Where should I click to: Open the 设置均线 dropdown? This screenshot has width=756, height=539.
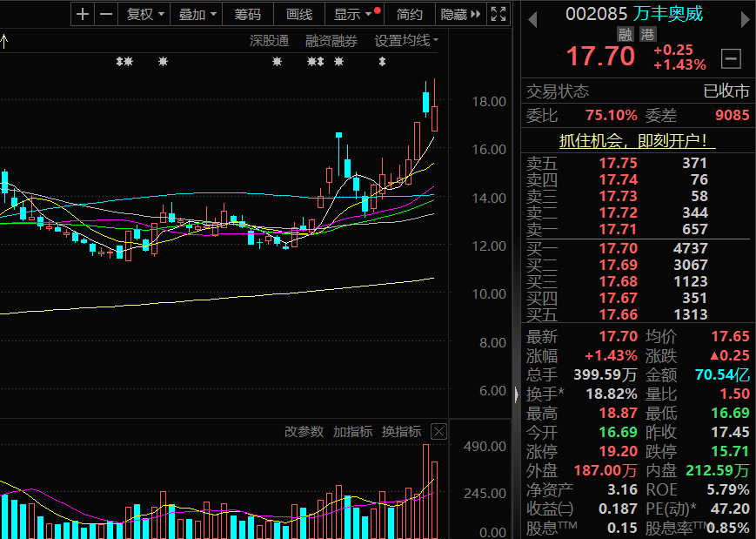(406, 41)
